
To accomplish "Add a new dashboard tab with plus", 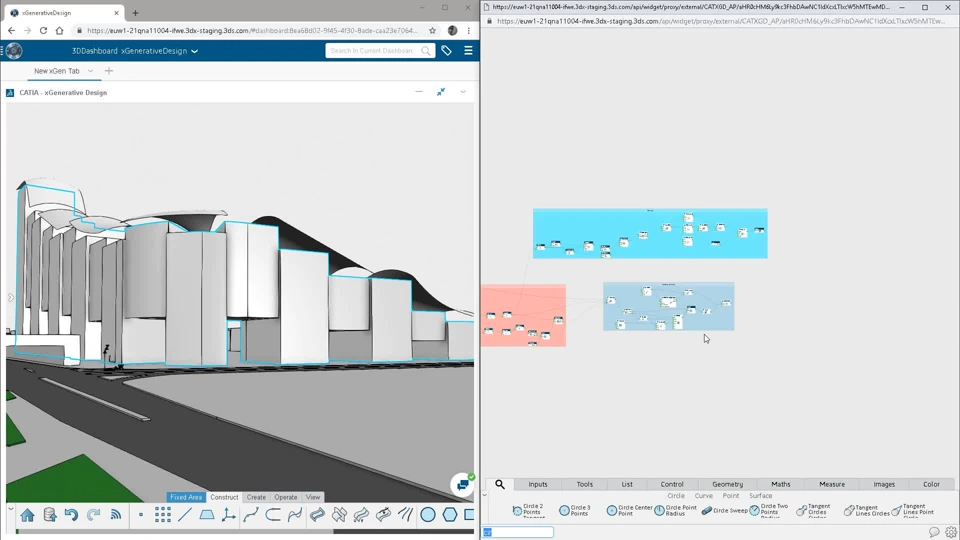I will (109, 71).
